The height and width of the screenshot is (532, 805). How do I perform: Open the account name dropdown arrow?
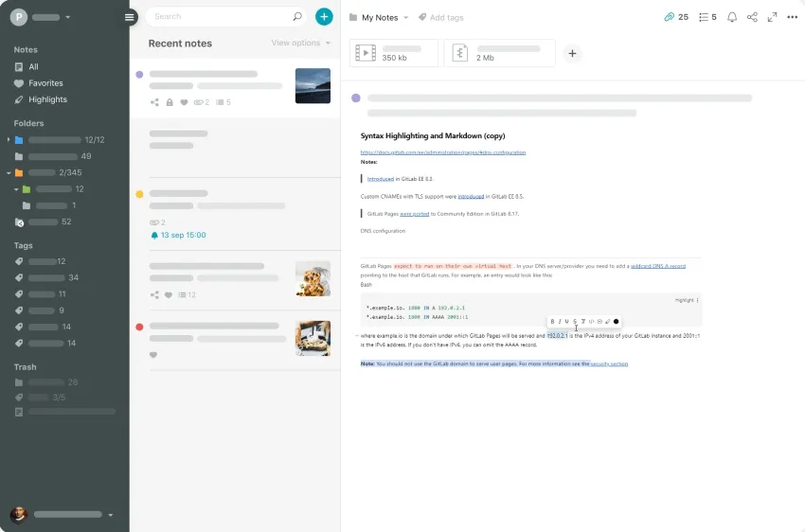click(x=68, y=17)
